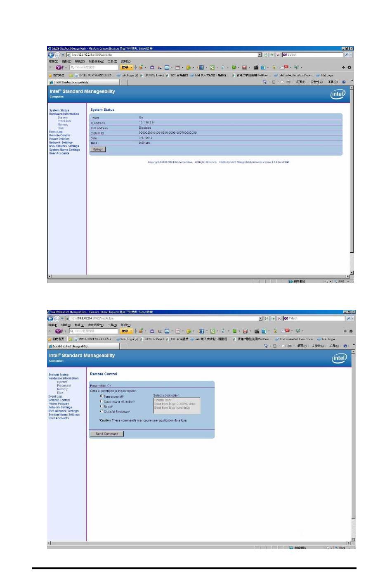Click Help question icon in System Status window
Viewport: 392px width, 586px height.
pyautogui.click(x=344, y=82)
